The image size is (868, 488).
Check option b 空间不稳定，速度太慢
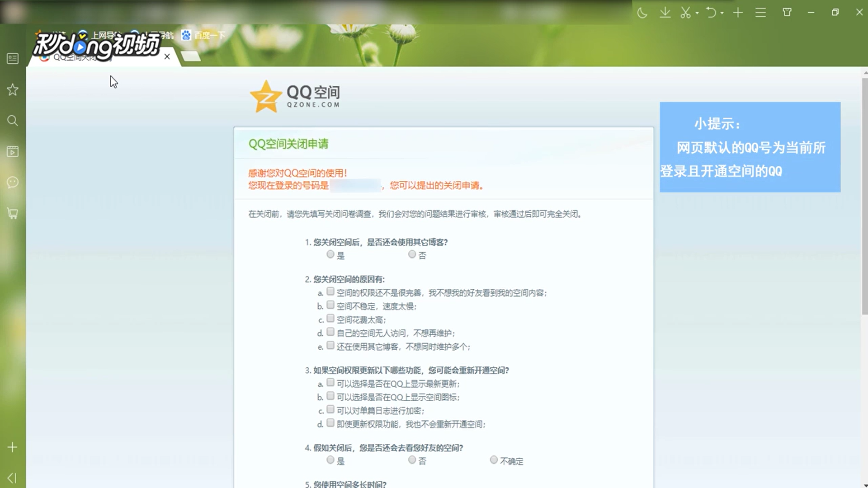(330, 305)
